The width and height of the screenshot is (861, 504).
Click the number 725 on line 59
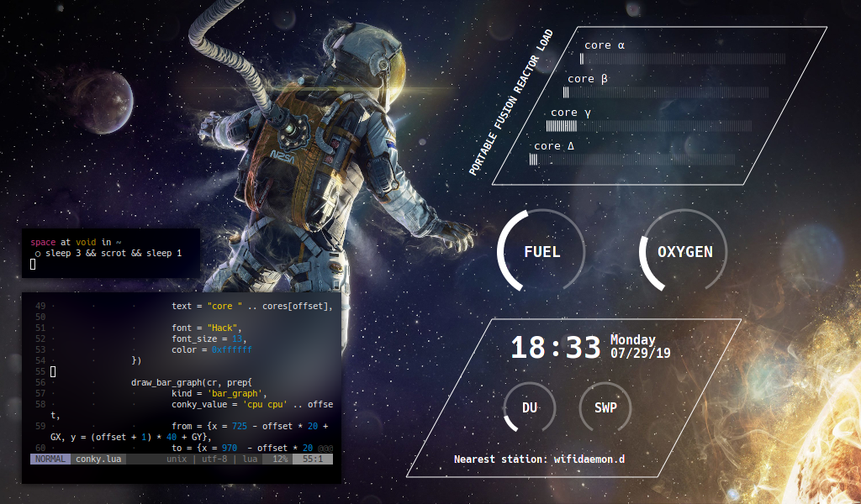pyautogui.click(x=240, y=426)
